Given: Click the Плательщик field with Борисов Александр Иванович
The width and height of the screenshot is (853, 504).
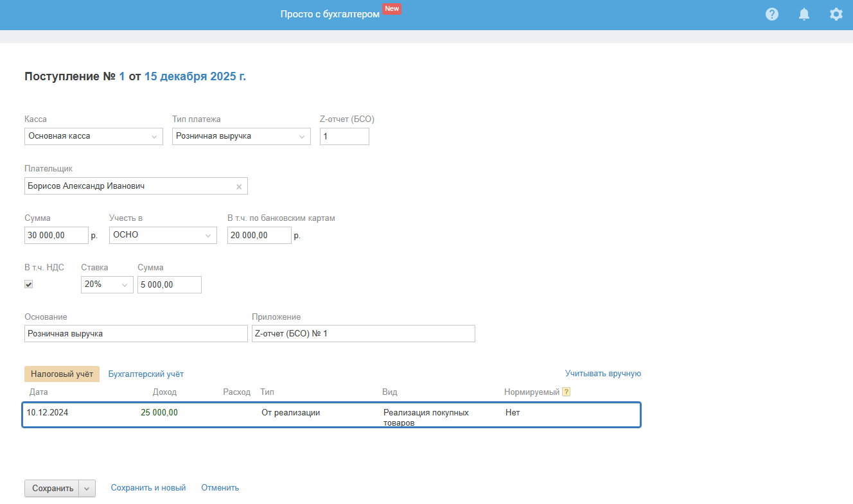Looking at the screenshot, I should pyautogui.click(x=136, y=186).
